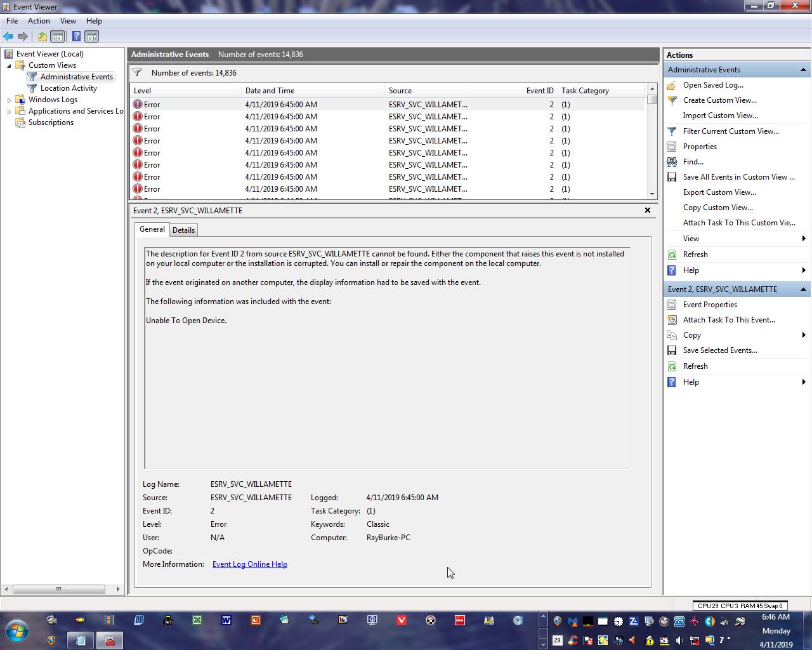
Task: Switch to the Details tab
Action: pos(183,230)
